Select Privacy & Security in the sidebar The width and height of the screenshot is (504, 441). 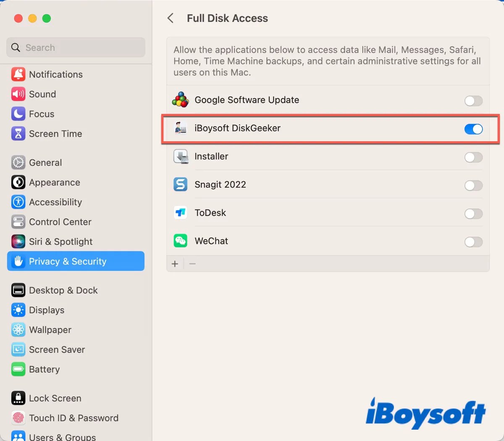point(68,261)
